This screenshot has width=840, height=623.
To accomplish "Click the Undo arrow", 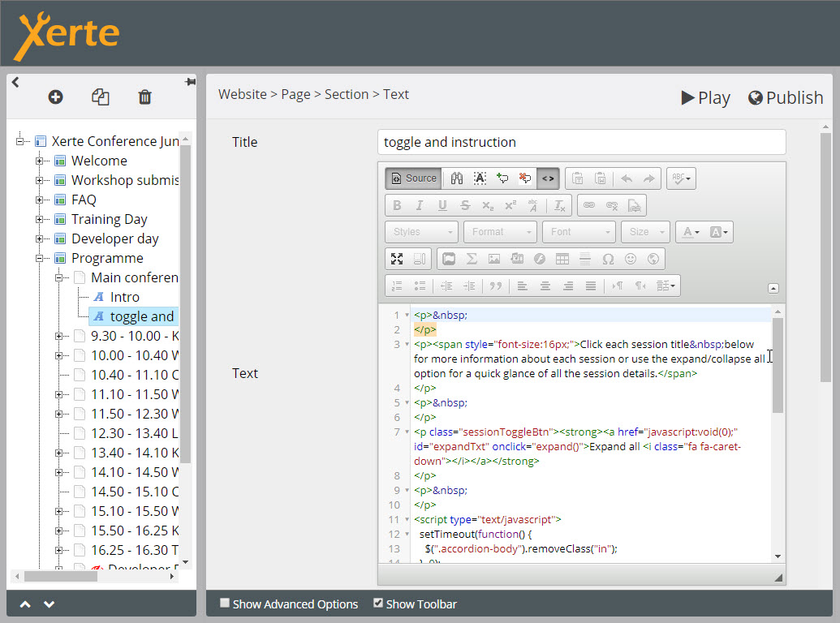I will coord(627,178).
